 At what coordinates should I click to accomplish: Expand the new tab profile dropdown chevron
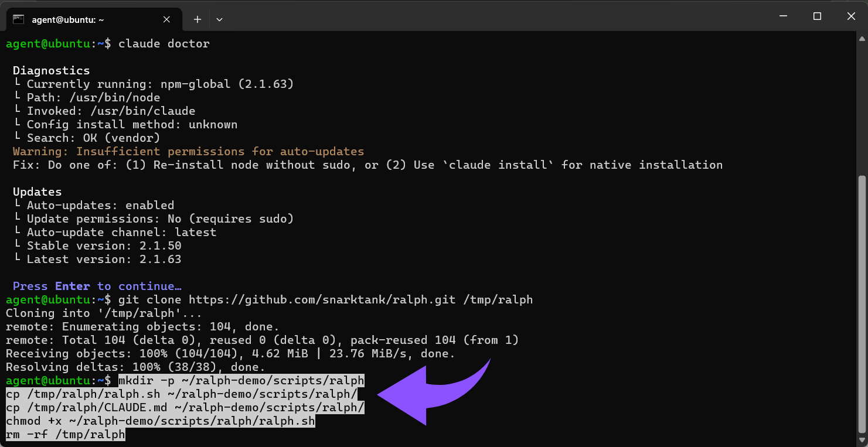click(x=219, y=19)
